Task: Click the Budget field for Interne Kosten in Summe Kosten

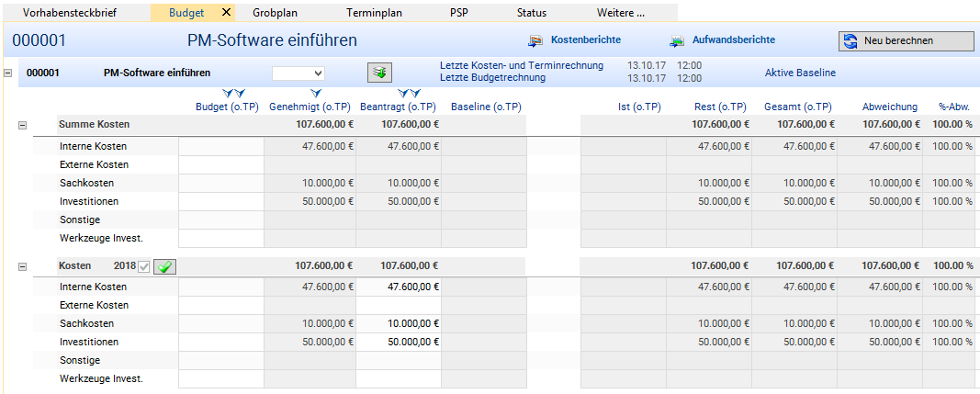Action: (220, 146)
